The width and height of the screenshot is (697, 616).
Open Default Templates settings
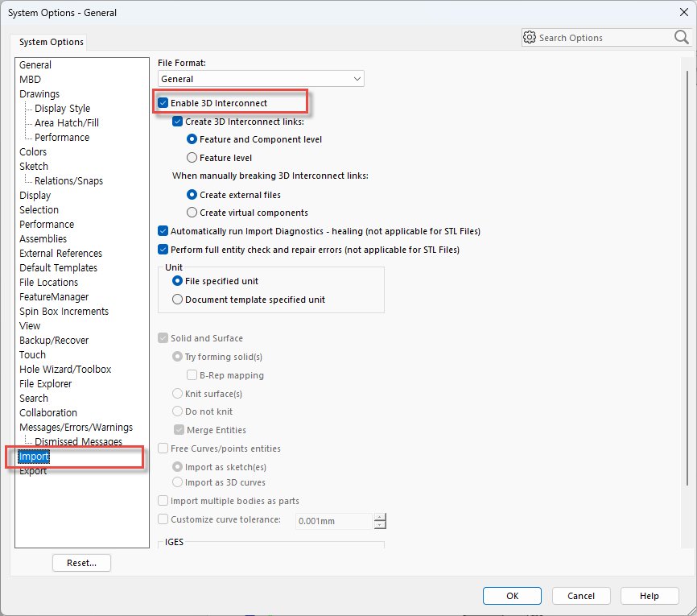pos(58,268)
